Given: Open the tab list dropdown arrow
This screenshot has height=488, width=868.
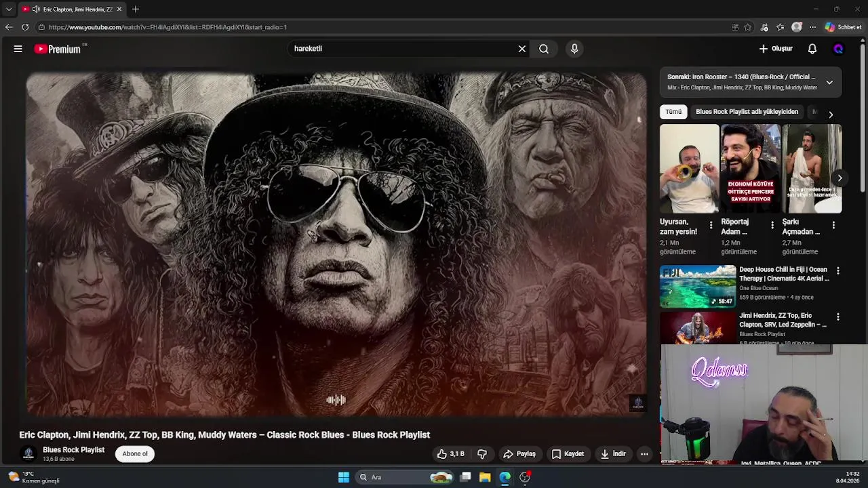Looking at the screenshot, I should point(9,9).
